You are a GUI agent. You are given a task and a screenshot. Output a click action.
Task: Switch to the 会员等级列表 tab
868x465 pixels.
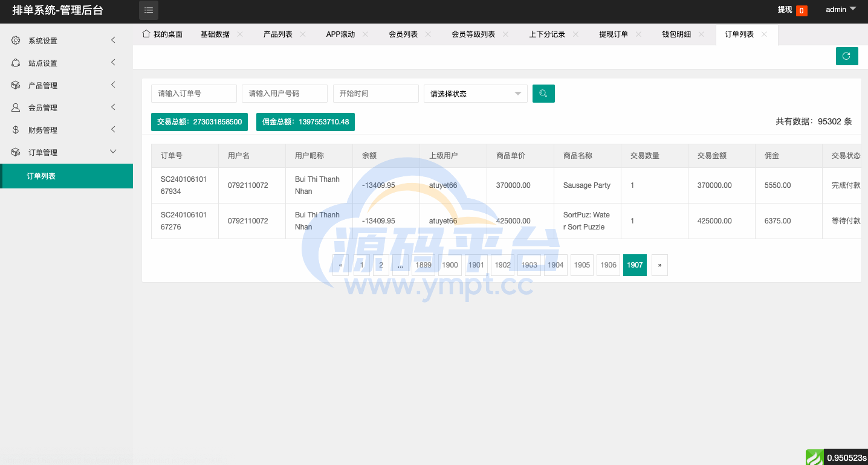(x=473, y=34)
